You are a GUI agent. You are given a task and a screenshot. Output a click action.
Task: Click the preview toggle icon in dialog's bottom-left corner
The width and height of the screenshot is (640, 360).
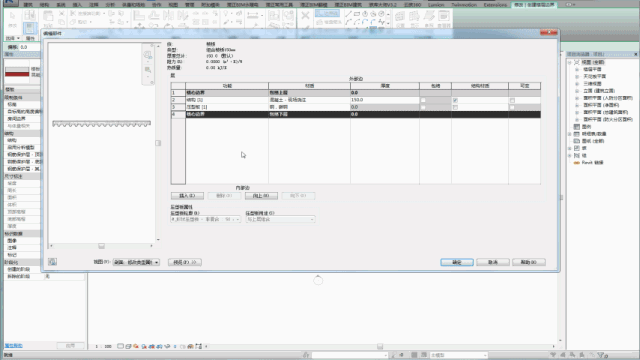(52, 262)
